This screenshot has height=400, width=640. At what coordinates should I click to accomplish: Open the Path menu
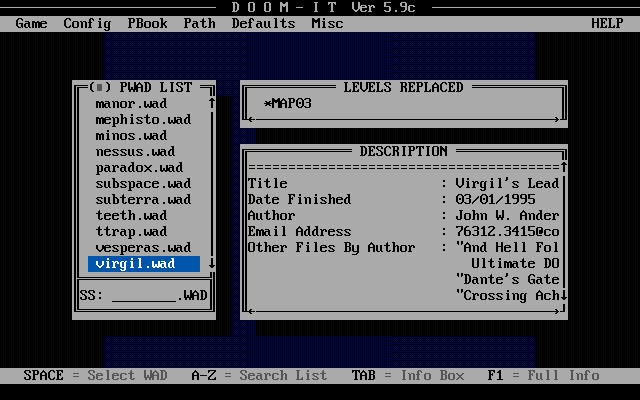coord(200,24)
